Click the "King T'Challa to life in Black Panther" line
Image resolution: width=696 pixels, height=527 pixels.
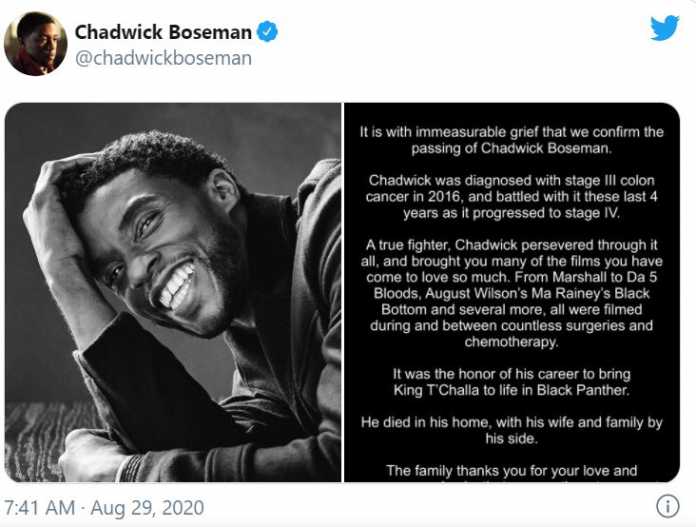click(x=512, y=390)
